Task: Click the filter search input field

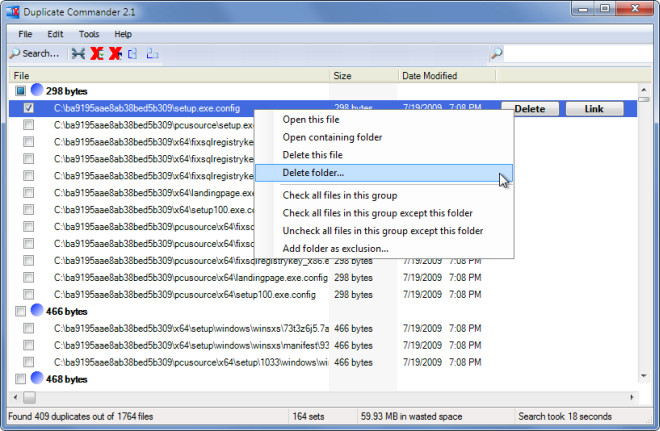Action: [578, 53]
